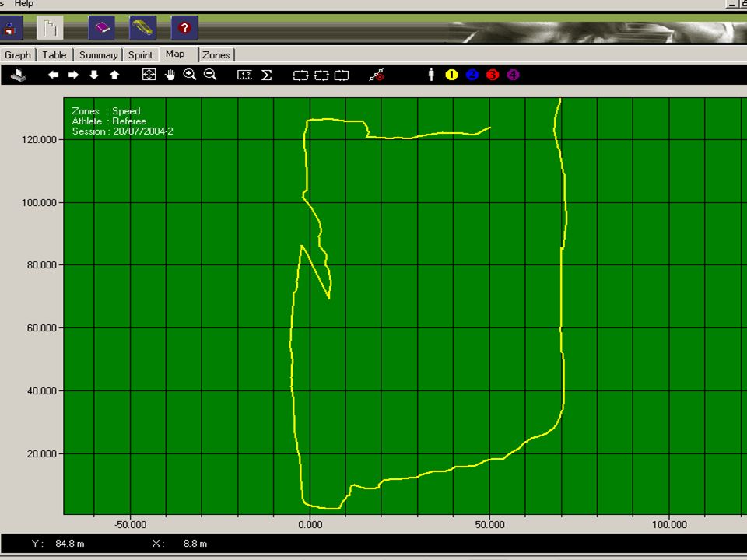747x560 pixels.
Task: Open help with red question mark icon
Action: (184, 28)
